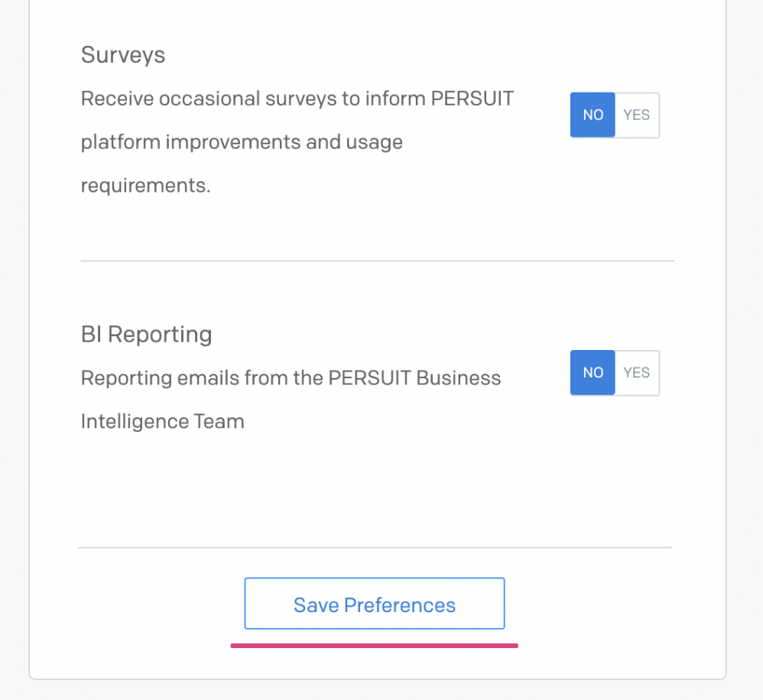Click the Save Preferences button
Viewport: 763px width, 700px height.
(374, 604)
